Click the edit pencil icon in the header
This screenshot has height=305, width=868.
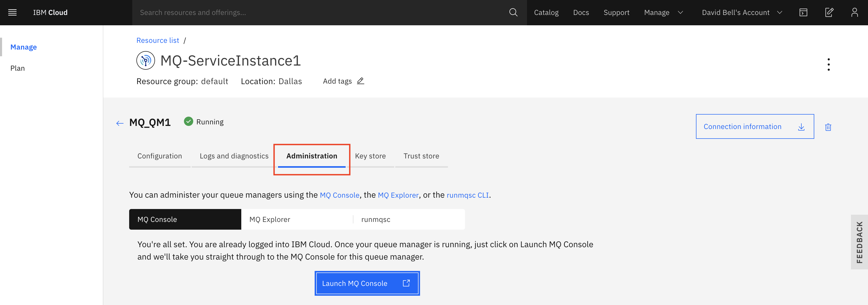point(829,12)
